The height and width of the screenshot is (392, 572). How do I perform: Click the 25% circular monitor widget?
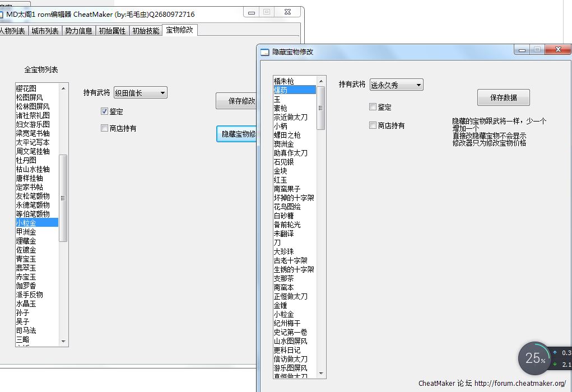coord(534,359)
